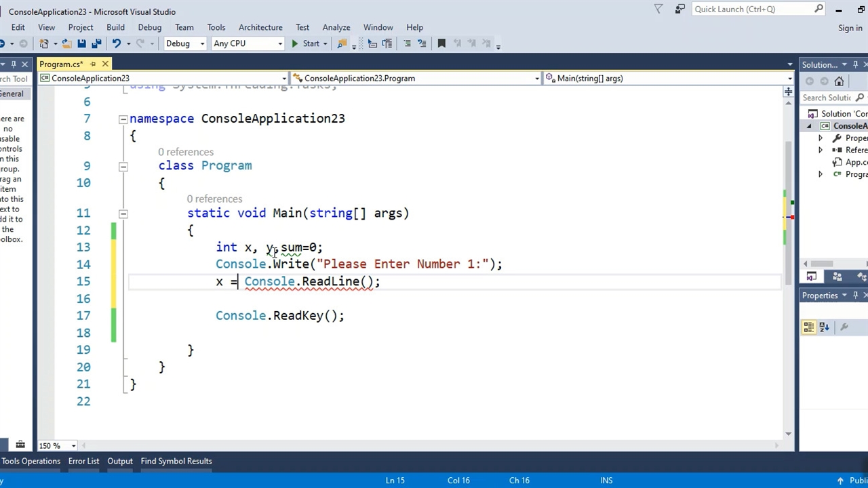Viewport: 868px width, 488px height.
Task: Click the Sign in link
Action: coord(850,28)
